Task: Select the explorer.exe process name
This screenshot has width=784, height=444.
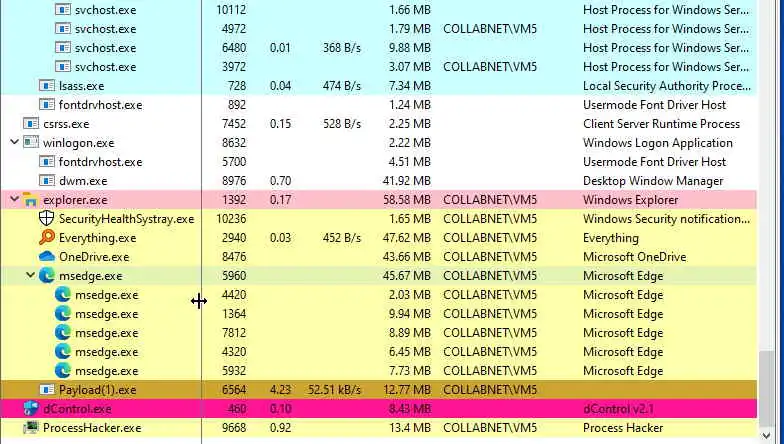Action: coord(75,200)
